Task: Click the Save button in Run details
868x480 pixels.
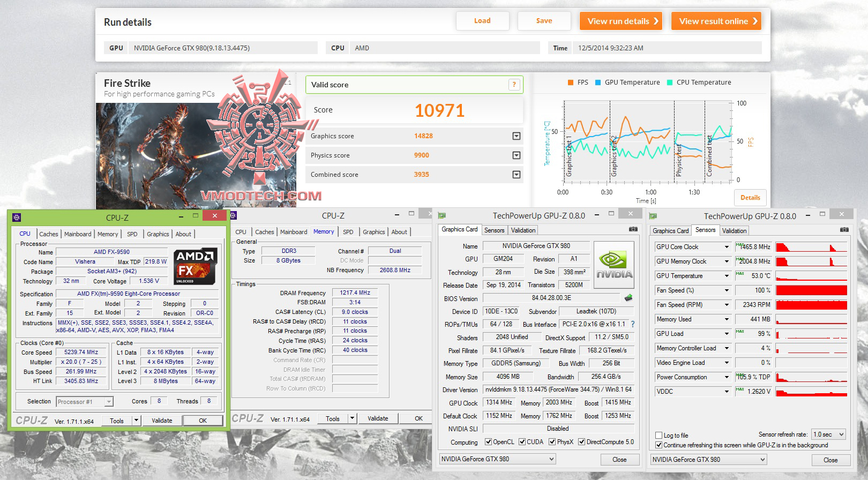Action: click(x=544, y=21)
